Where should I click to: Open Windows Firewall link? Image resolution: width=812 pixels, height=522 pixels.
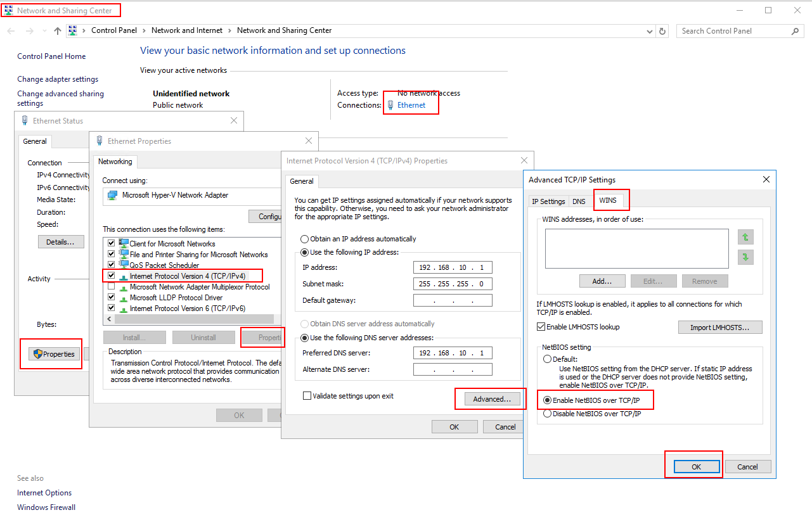tap(46, 507)
